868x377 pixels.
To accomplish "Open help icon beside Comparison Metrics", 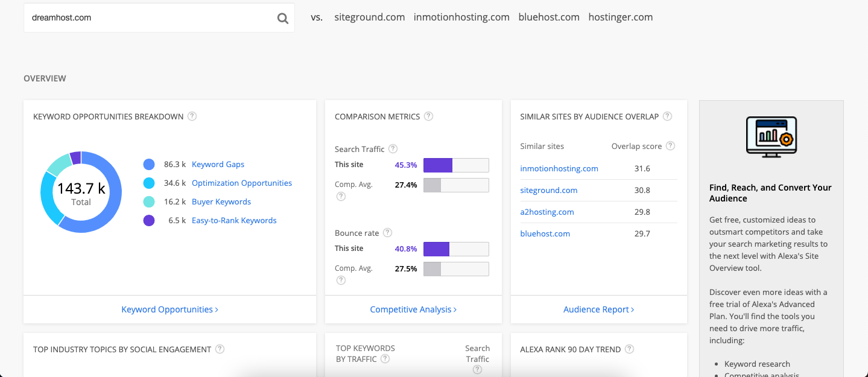I will click(x=428, y=116).
